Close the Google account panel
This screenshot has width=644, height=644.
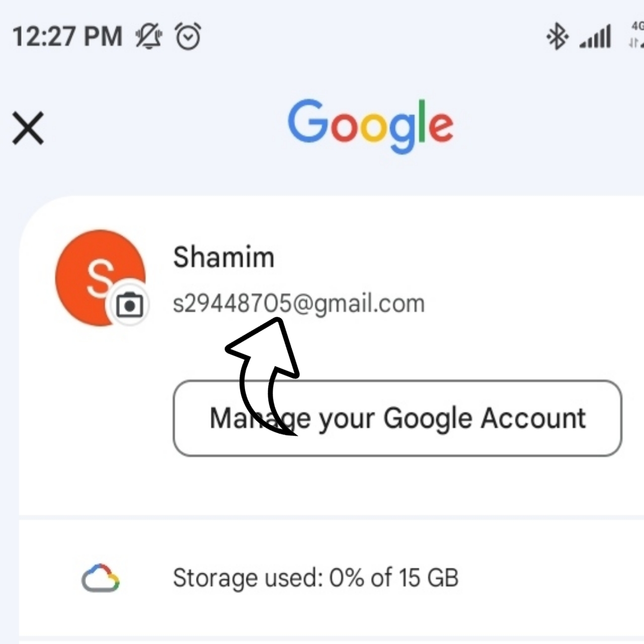28,128
